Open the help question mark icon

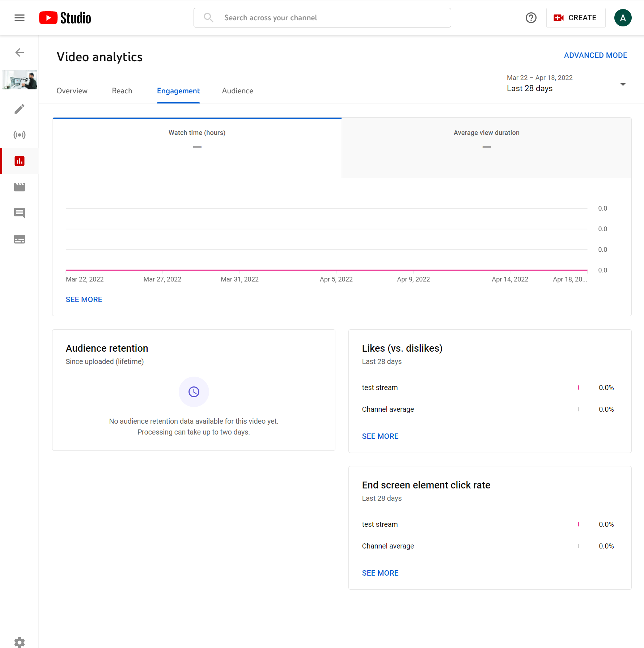(x=531, y=18)
